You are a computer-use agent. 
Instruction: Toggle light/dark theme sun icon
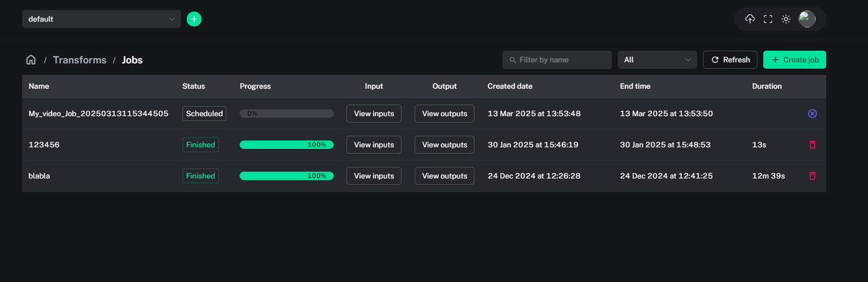coord(786,19)
